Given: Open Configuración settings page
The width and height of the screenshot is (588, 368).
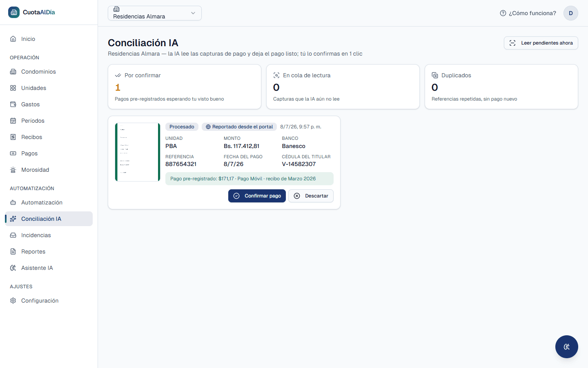Looking at the screenshot, I should pyautogui.click(x=49, y=301).
